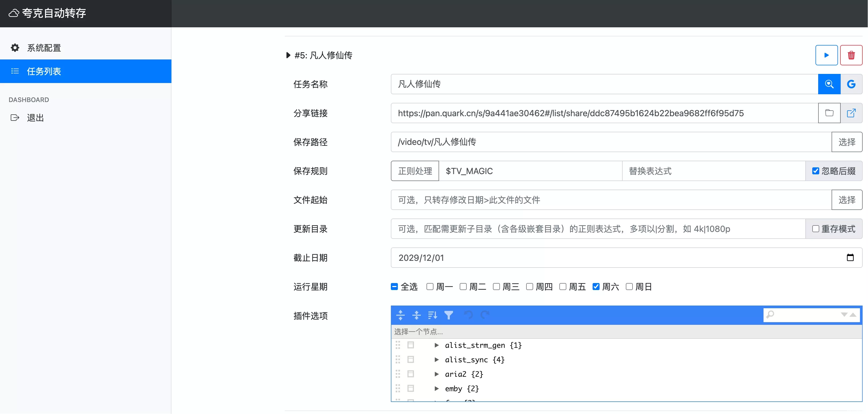Collapse task #5 凡人修仙传 triangle
The image size is (868, 414).
click(x=288, y=55)
